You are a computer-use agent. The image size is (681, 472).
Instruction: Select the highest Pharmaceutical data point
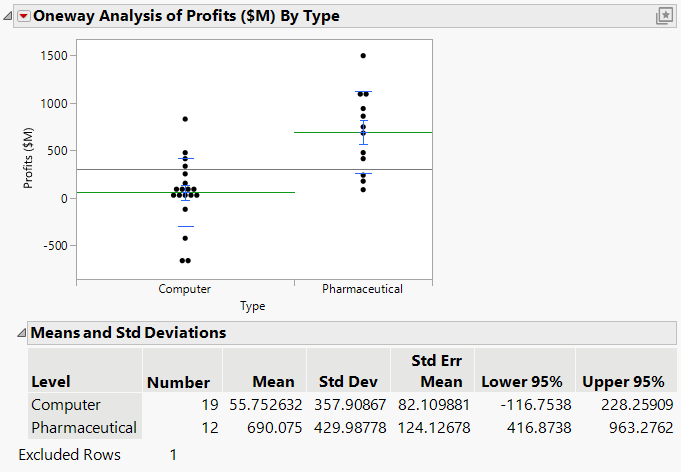coord(363,56)
